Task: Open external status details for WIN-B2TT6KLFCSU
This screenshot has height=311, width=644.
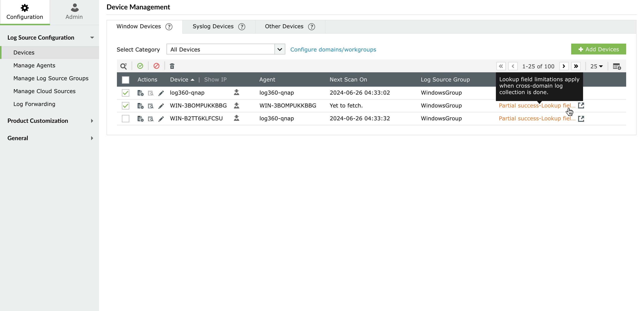Action: pyautogui.click(x=582, y=119)
